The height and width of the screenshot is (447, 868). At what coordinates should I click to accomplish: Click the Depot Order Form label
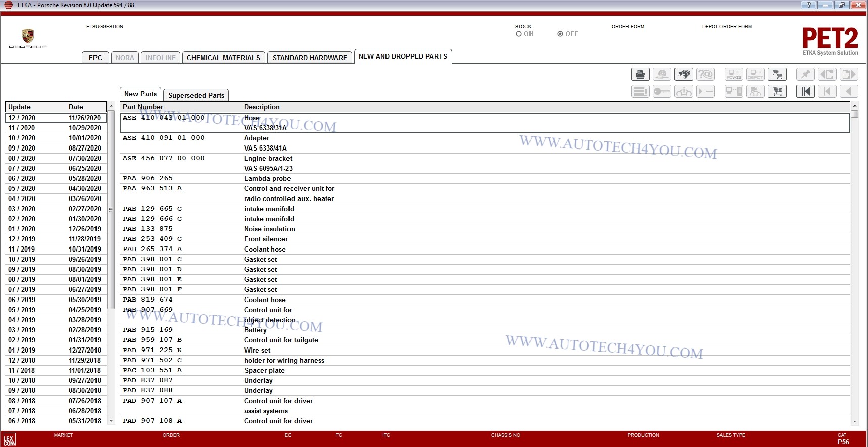(x=727, y=27)
